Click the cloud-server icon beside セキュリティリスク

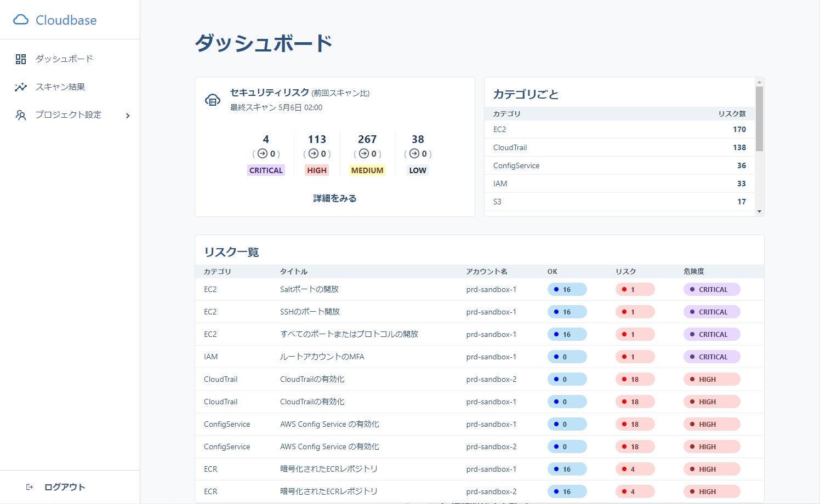tap(213, 100)
